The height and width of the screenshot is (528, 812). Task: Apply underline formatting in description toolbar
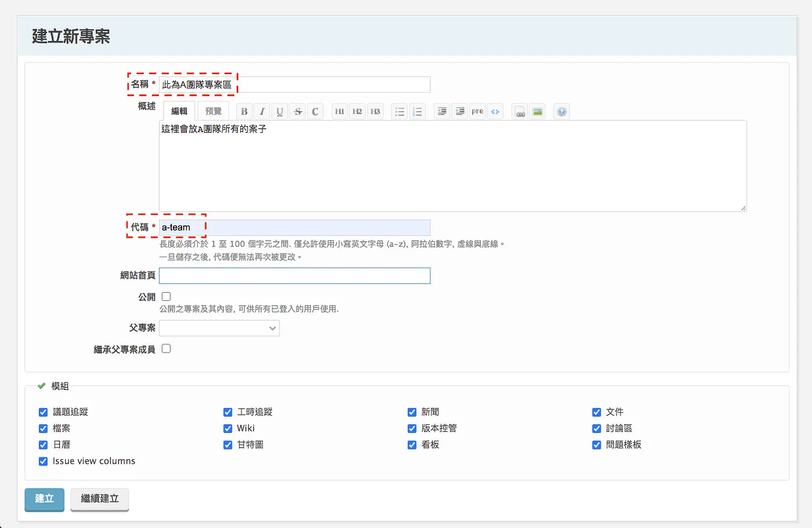click(280, 111)
